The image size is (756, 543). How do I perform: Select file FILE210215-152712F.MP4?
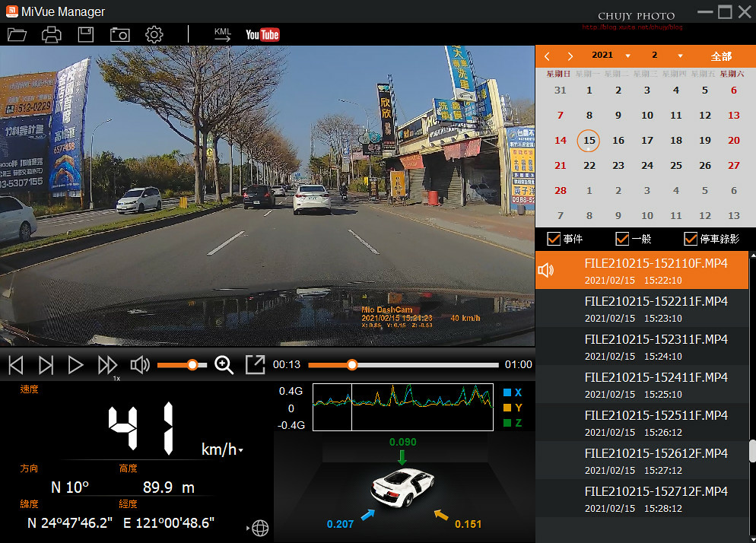pyautogui.click(x=642, y=499)
